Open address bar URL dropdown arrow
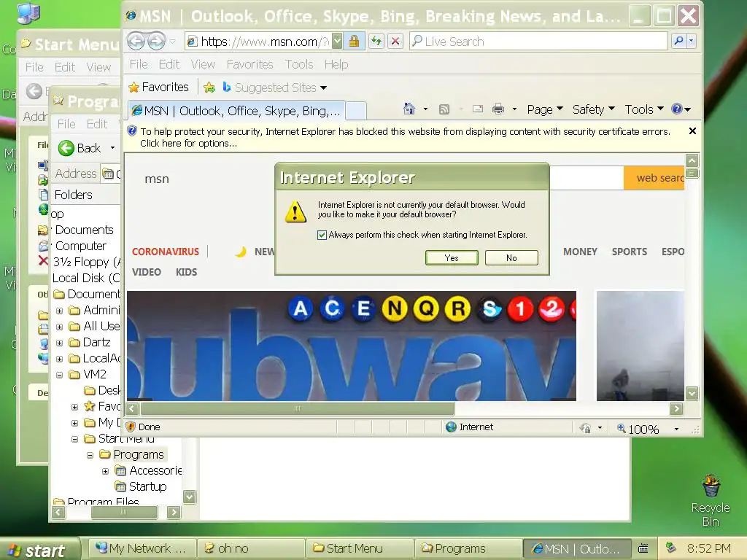This screenshot has width=747, height=560. (337, 42)
